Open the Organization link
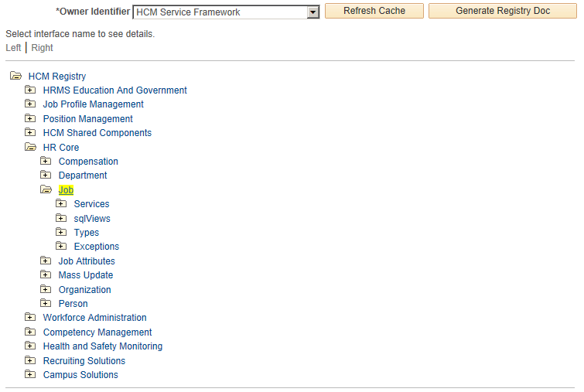584x392 pixels. [x=84, y=290]
